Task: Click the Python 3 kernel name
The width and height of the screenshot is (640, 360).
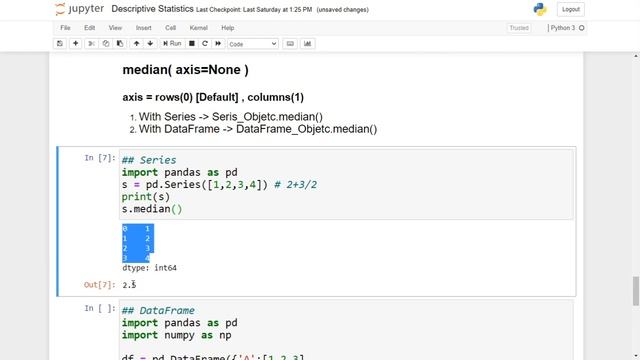Action: pos(562,28)
